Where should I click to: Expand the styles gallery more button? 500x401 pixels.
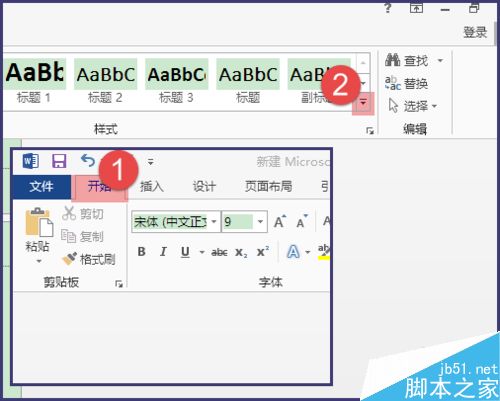[363, 103]
